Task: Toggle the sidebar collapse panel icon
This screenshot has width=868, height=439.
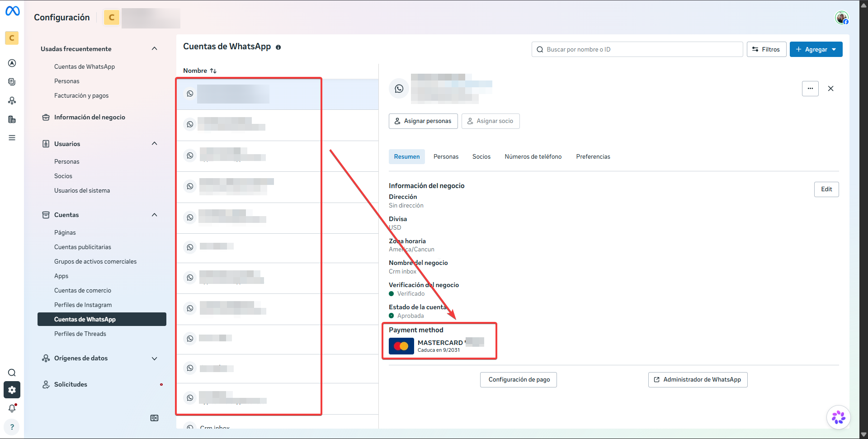Action: 154,418
